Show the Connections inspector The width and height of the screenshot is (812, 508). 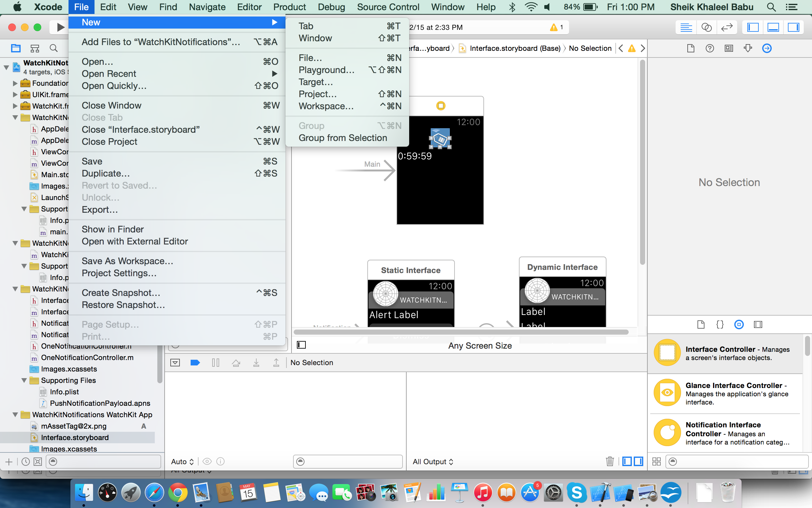(x=767, y=48)
